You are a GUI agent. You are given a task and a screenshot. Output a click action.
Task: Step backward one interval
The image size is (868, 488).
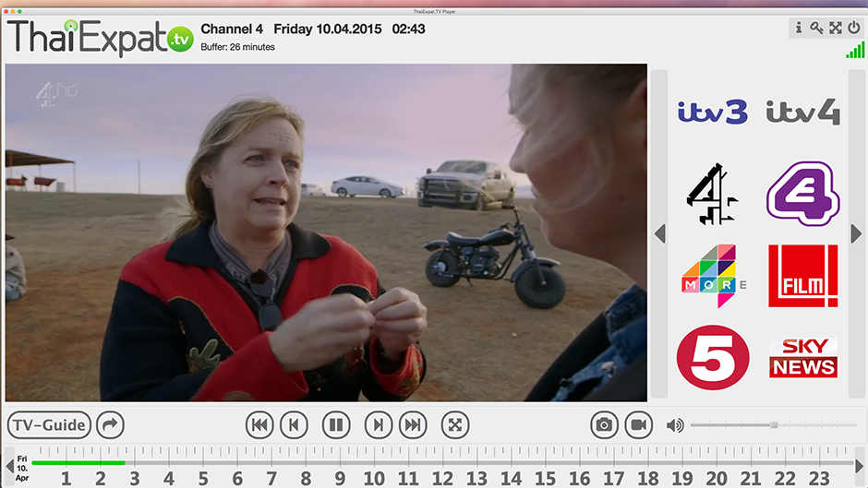coord(294,425)
